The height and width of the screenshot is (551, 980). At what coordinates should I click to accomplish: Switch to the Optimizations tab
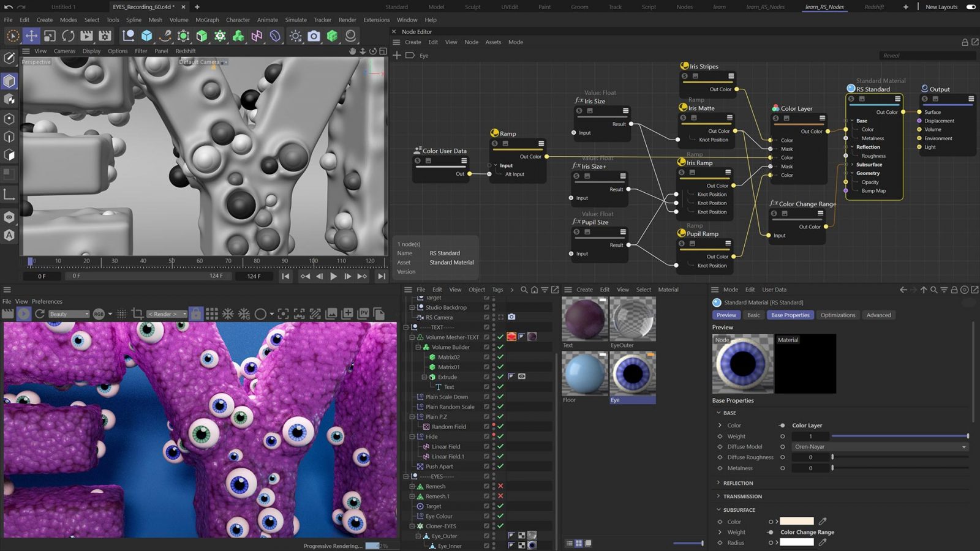837,315
